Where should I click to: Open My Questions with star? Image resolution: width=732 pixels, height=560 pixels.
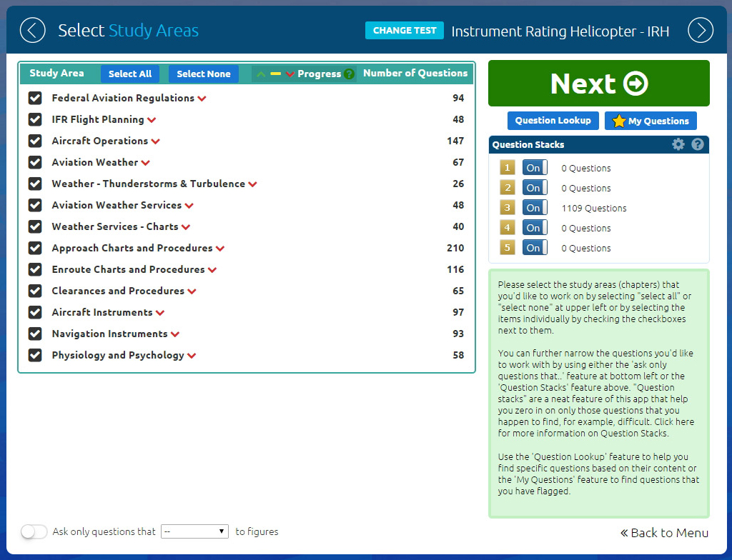pyautogui.click(x=651, y=121)
